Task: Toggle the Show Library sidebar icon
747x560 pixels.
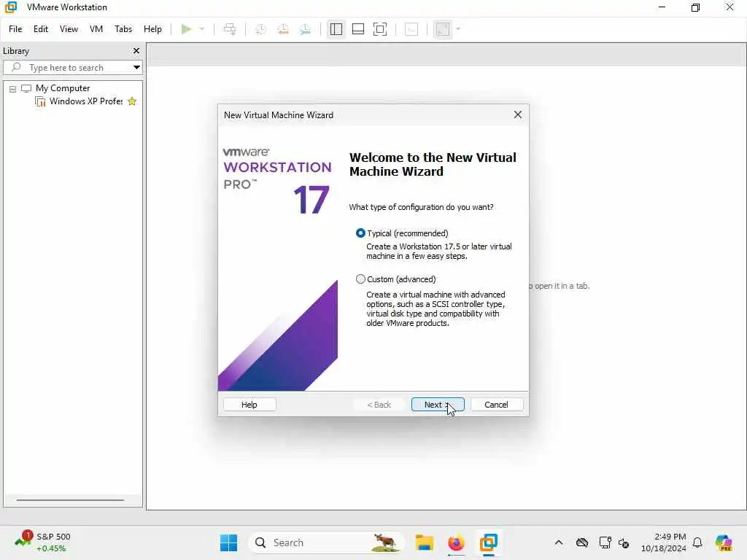Action: 336,29
